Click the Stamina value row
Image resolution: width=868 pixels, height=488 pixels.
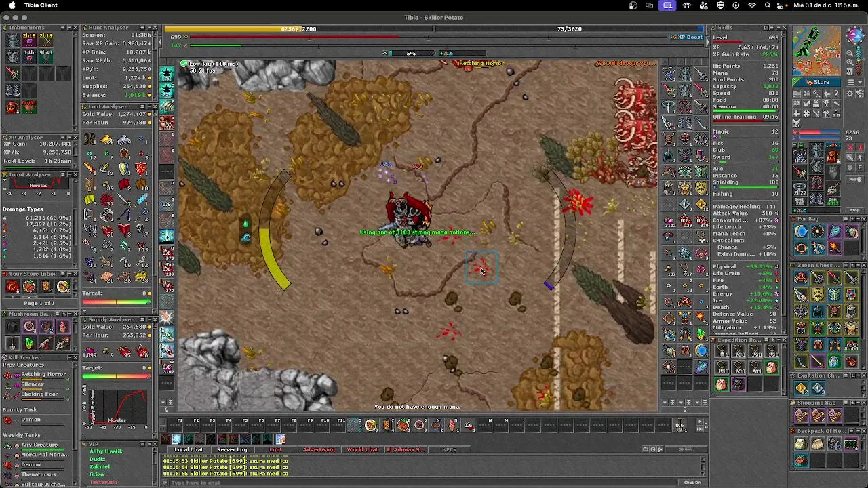pyautogui.click(x=745, y=107)
